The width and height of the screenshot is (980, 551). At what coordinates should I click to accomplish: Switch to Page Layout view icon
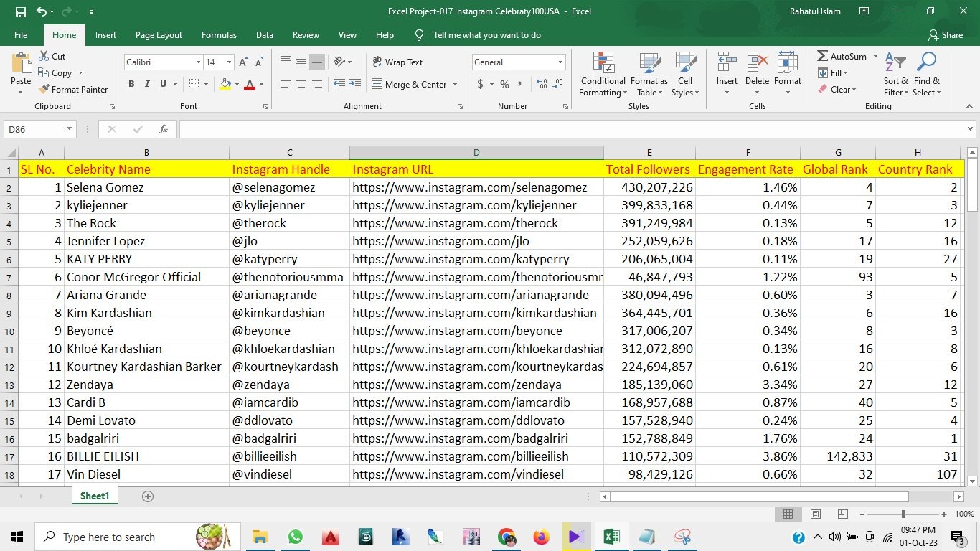[x=815, y=514]
